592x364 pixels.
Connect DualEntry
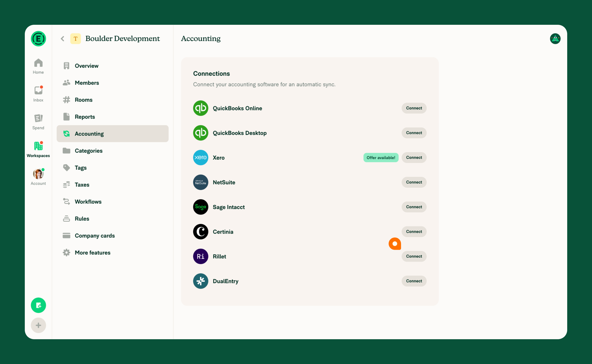tap(414, 281)
